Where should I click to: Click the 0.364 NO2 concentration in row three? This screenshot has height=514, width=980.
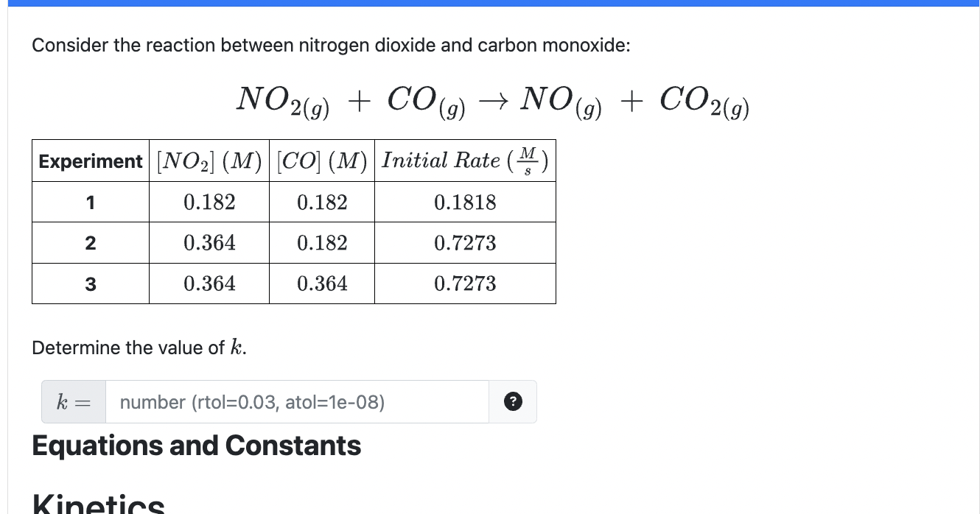(x=209, y=283)
